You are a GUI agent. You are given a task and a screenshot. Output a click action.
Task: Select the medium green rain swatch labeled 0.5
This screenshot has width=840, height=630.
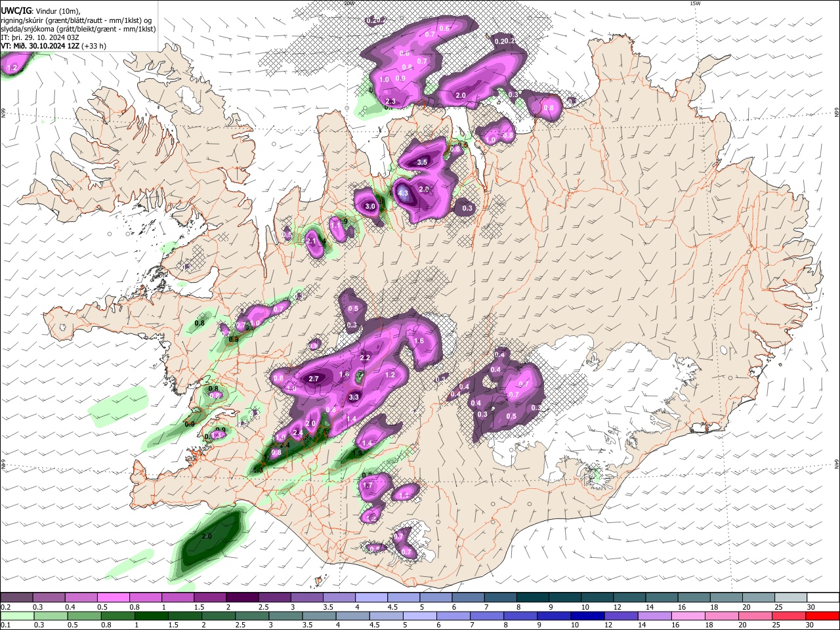click(x=84, y=616)
